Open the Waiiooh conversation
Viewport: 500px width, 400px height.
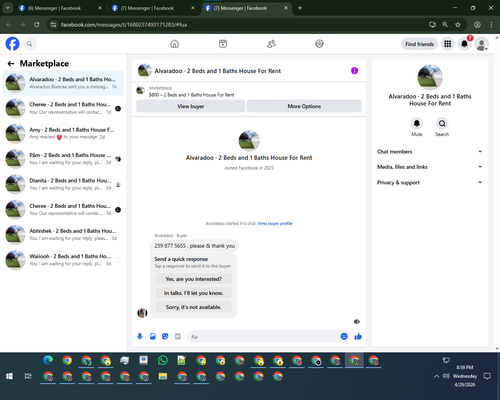63,260
